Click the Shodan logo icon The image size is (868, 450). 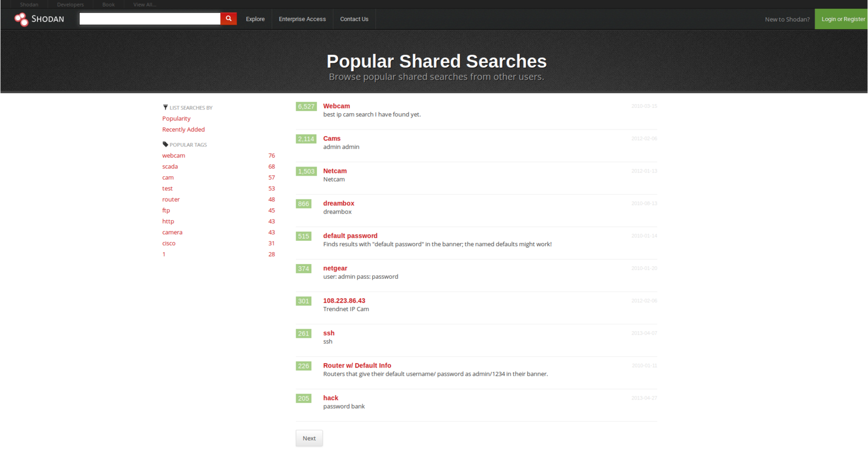(x=21, y=20)
